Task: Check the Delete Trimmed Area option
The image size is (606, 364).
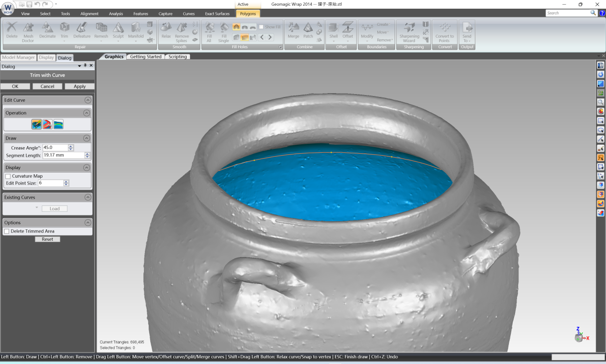Action: click(x=7, y=231)
